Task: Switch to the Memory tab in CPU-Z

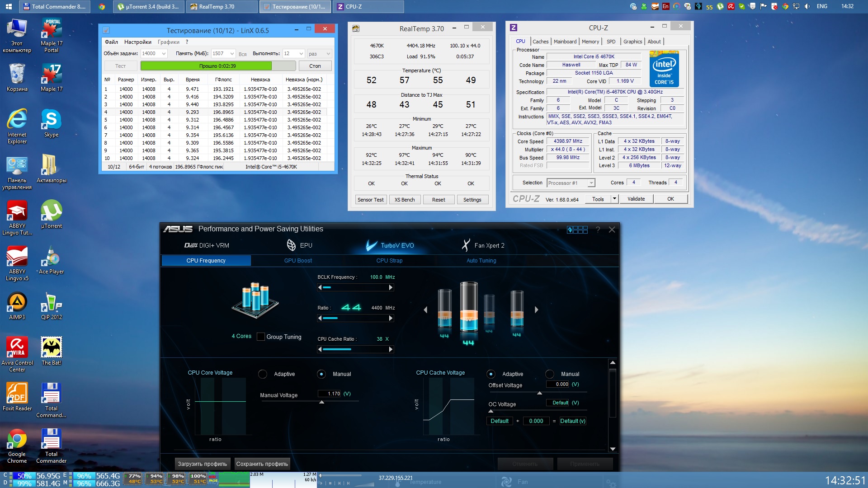Action: pos(590,42)
